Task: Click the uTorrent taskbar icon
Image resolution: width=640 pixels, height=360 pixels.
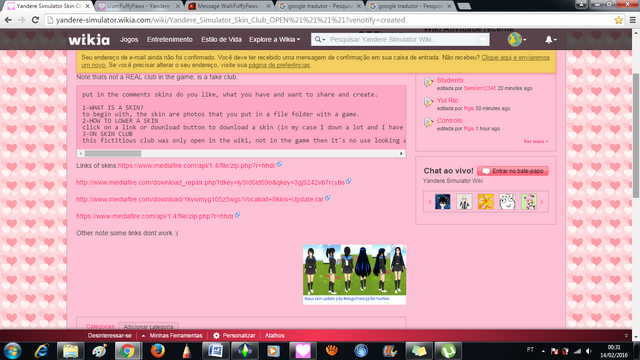Action: (x=448, y=351)
